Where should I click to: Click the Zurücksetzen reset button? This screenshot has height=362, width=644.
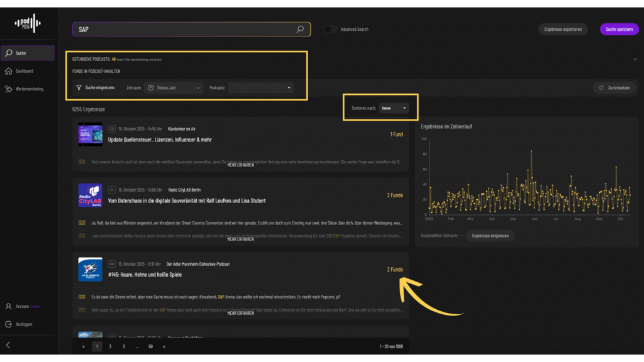614,88
